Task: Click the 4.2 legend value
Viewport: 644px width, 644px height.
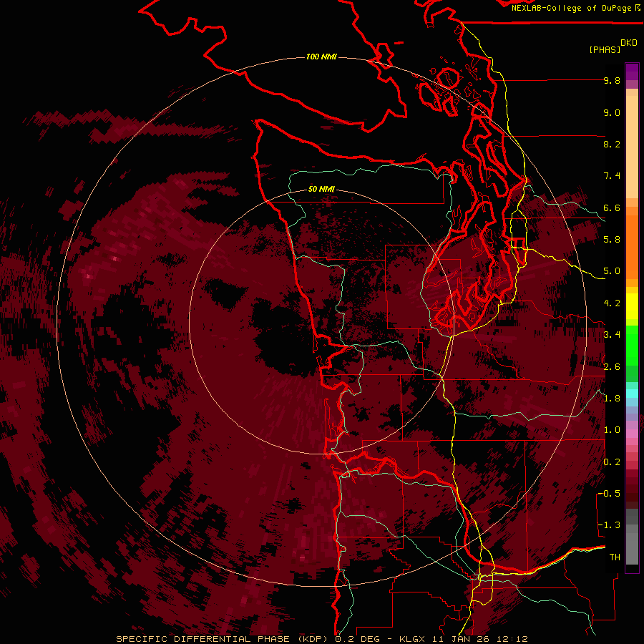Action: pyautogui.click(x=612, y=303)
